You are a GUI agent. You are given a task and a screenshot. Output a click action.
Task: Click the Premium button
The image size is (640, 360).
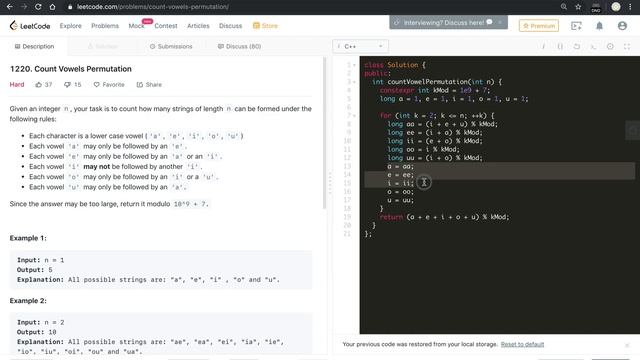coord(539,26)
